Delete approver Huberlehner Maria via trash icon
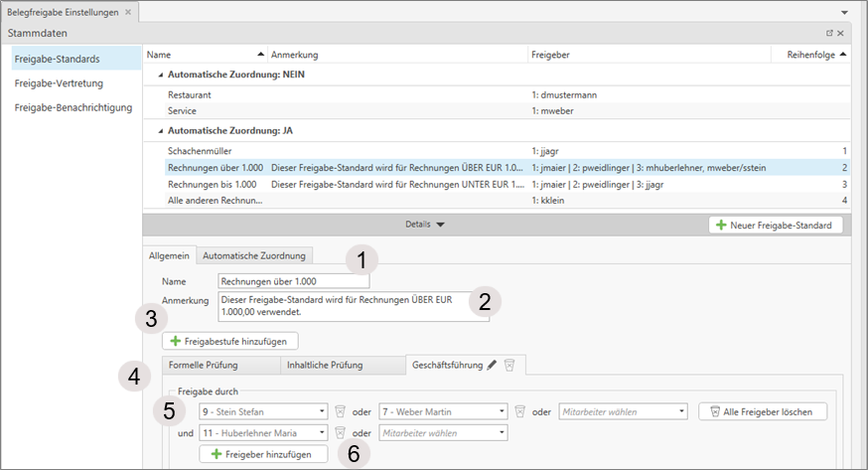Viewport: 868px width, 470px height. [x=340, y=432]
